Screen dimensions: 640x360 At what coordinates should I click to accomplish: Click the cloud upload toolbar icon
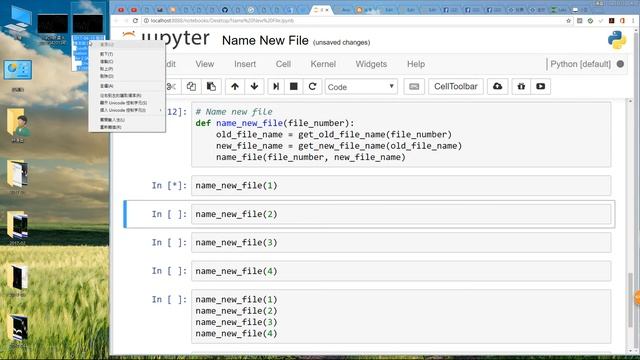[x=498, y=87]
